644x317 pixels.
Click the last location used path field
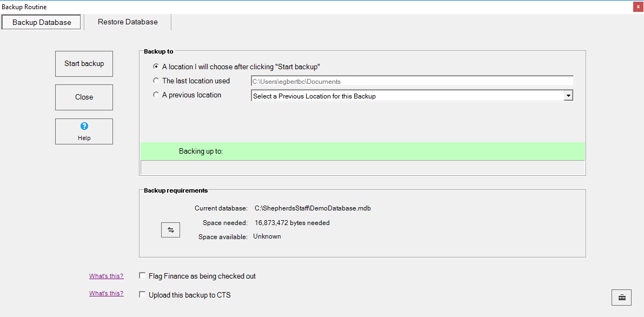point(411,81)
